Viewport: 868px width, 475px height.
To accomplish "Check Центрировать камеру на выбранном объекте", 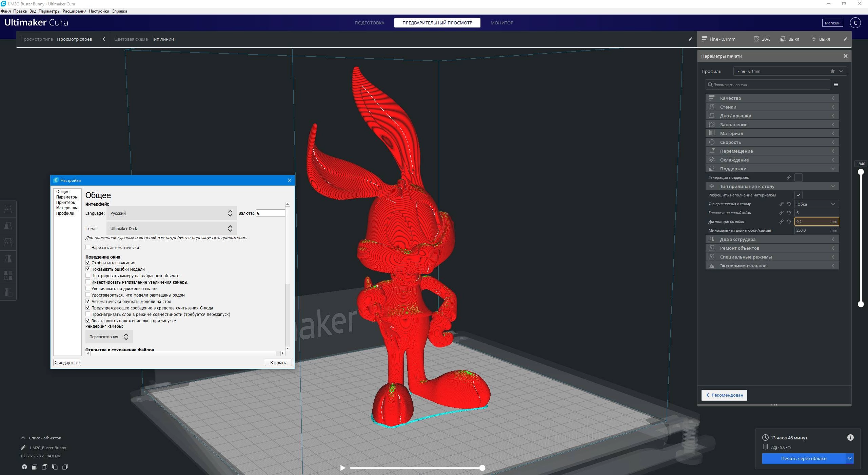I will coord(88,275).
